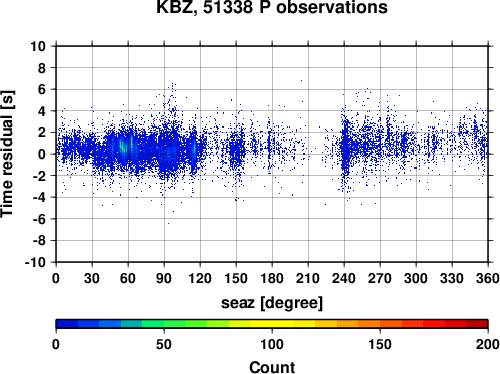This screenshot has height=374, width=500.
Task: Click the x-axis tick label 180
Action: 272,278
